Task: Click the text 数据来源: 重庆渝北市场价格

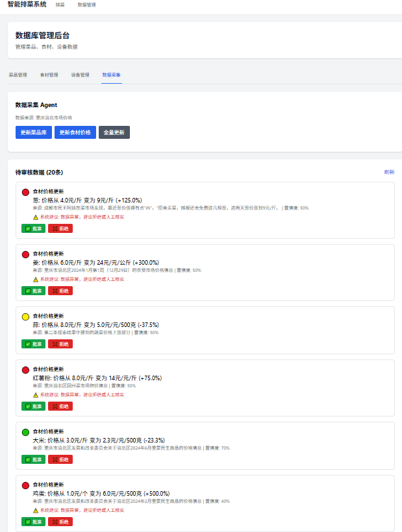Action: click(44, 117)
